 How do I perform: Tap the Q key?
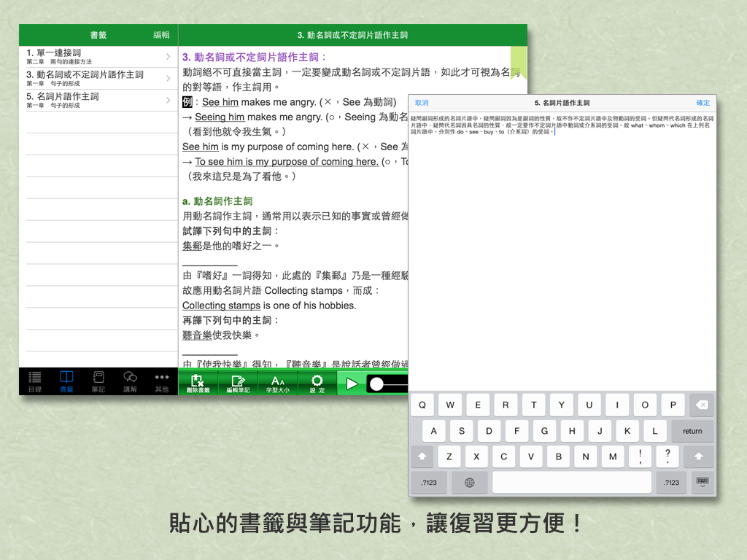point(422,405)
